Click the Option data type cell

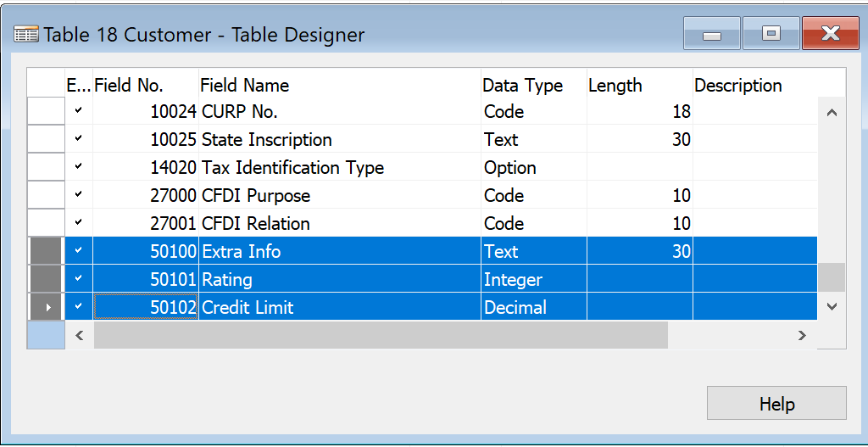click(533, 168)
